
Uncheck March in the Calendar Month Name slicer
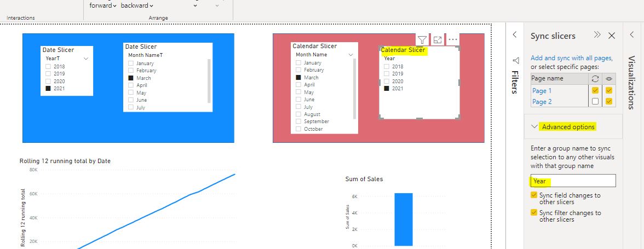coord(298,78)
